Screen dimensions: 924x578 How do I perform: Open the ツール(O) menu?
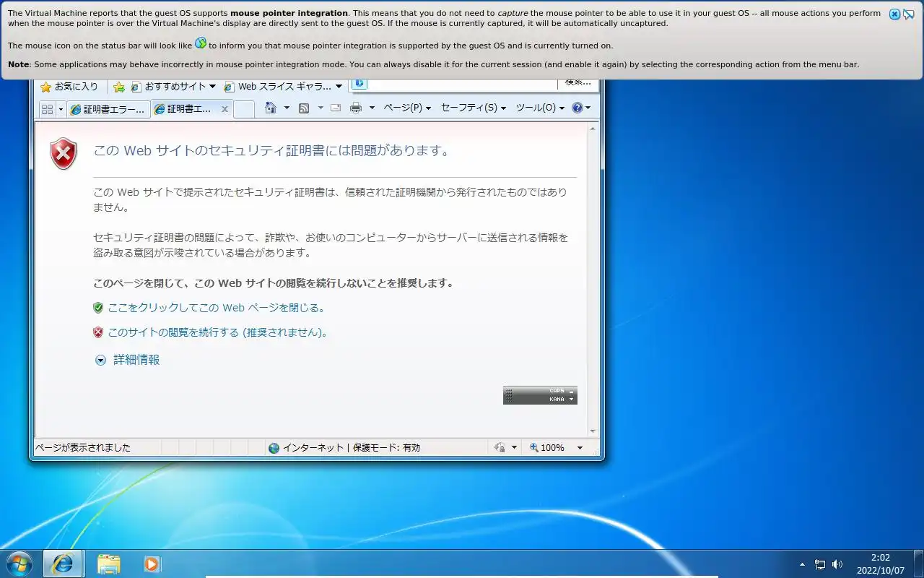tap(540, 108)
